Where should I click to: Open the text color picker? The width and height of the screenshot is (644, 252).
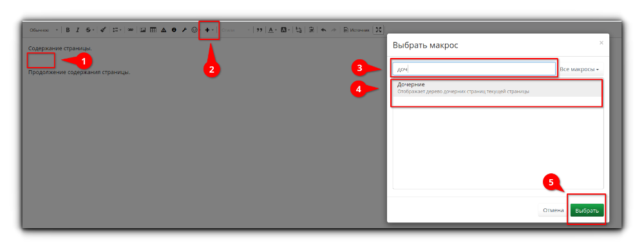click(x=272, y=30)
